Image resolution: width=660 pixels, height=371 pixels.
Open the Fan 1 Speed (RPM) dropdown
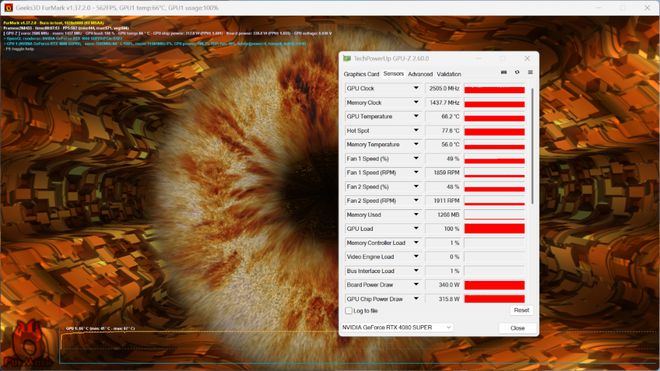pos(416,173)
